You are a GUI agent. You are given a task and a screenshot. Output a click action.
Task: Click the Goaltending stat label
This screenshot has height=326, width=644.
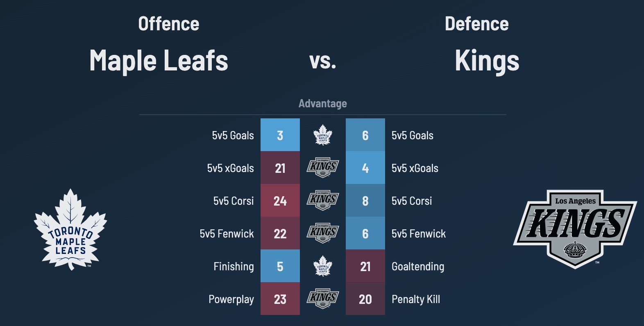pos(418,267)
